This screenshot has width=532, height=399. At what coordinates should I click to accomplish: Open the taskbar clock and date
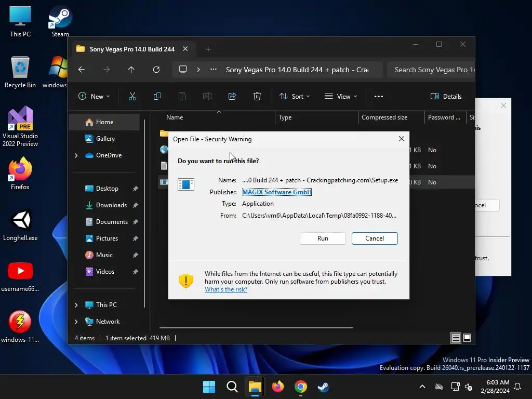click(495, 387)
